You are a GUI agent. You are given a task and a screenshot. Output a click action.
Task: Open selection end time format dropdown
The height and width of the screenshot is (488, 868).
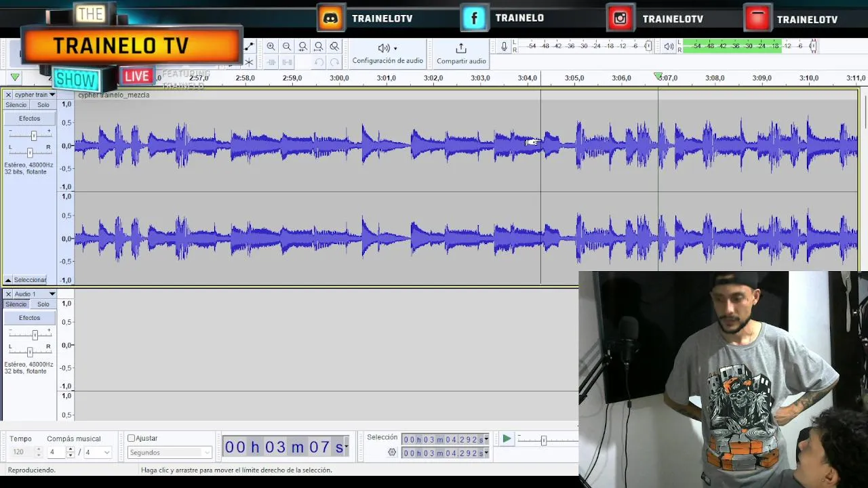click(486, 453)
